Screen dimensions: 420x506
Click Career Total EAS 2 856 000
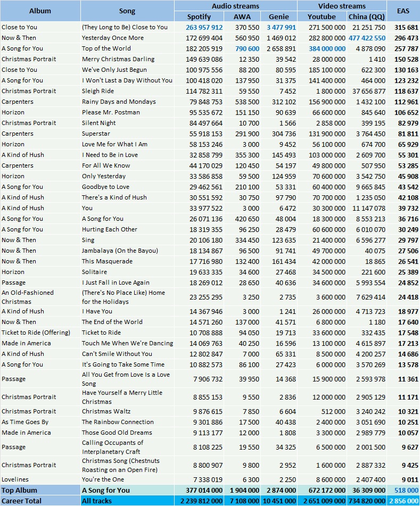(x=404, y=501)
